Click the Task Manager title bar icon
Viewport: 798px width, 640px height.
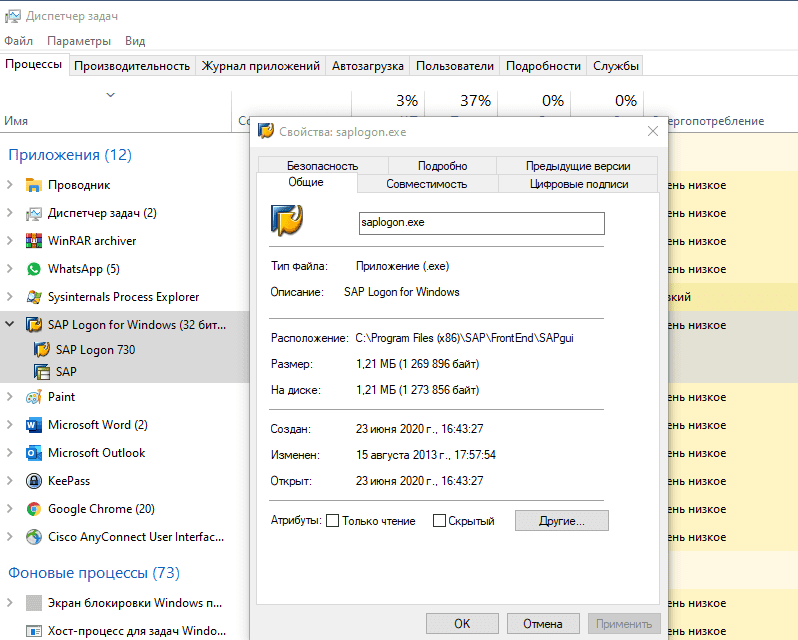pos(12,16)
